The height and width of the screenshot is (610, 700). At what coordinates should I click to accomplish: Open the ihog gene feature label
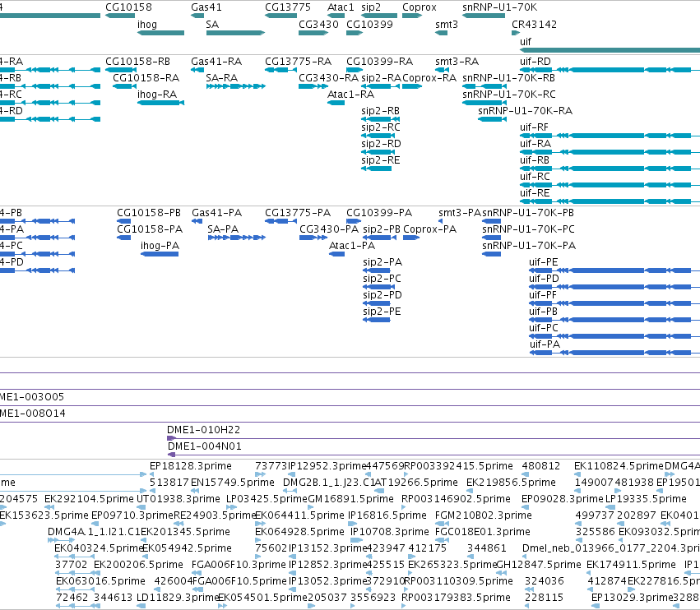147,25
